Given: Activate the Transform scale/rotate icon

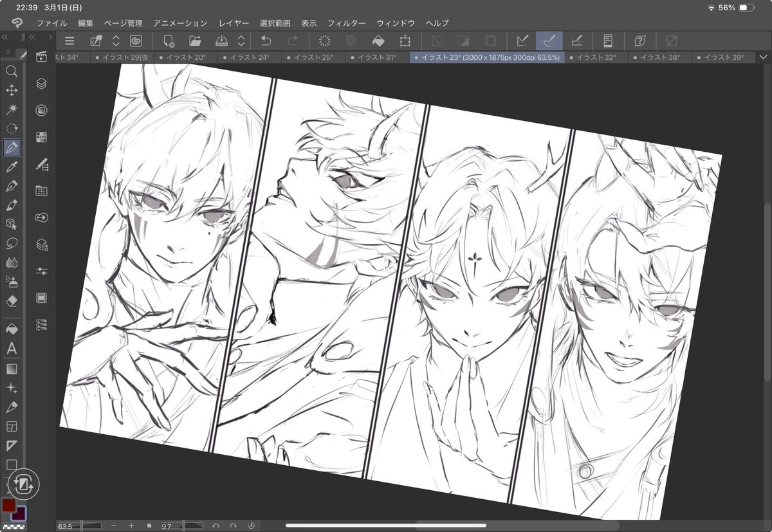Looking at the screenshot, I should (405, 41).
